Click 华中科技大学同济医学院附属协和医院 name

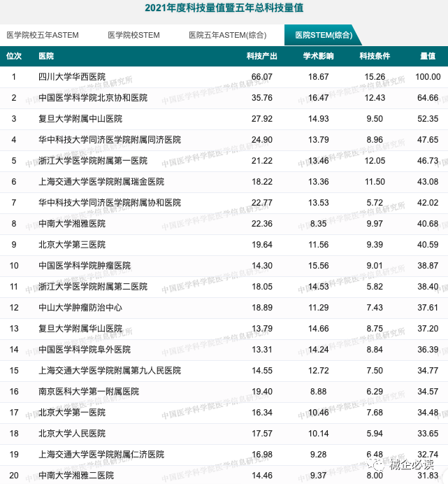pyautogui.click(x=110, y=203)
